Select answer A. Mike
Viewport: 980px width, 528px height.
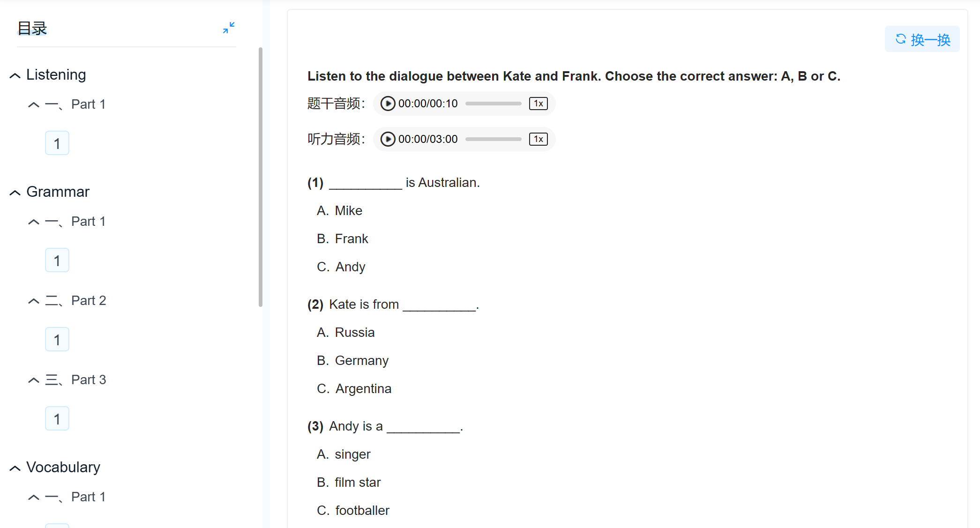tap(340, 210)
